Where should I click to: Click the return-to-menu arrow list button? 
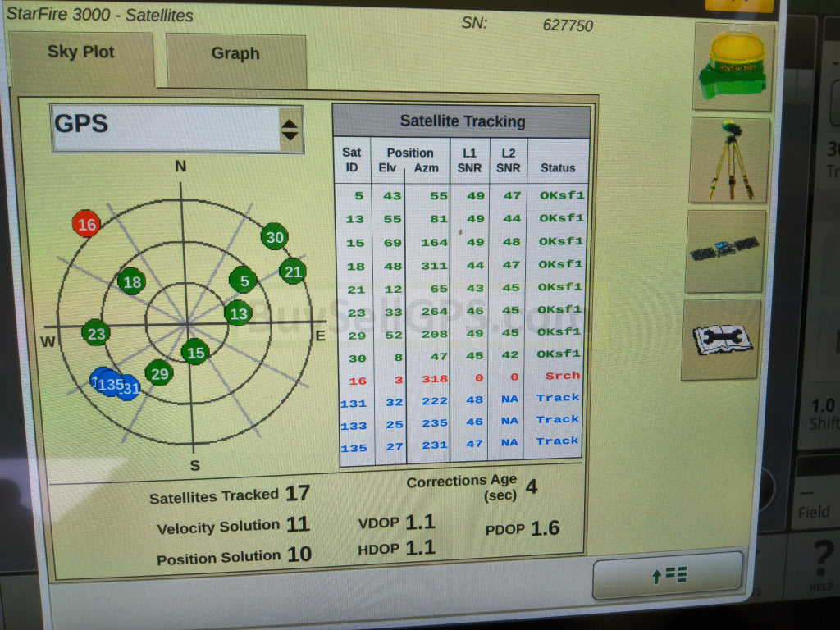pyautogui.click(x=668, y=575)
